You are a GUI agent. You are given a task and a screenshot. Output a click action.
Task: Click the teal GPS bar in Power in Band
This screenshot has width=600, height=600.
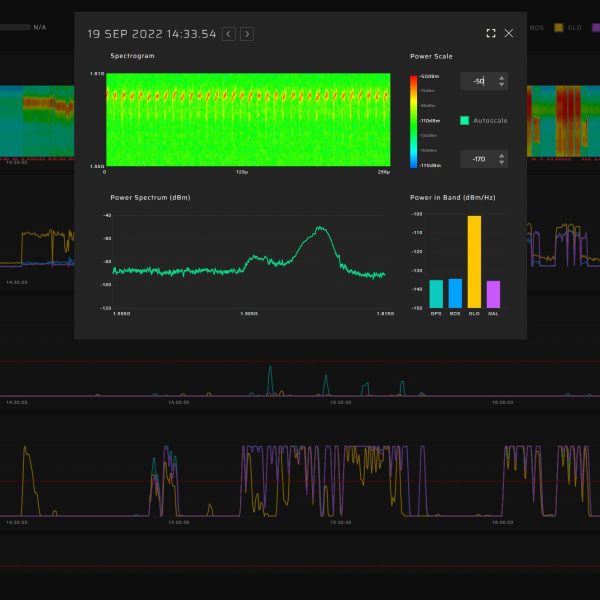[x=436, y=294]
